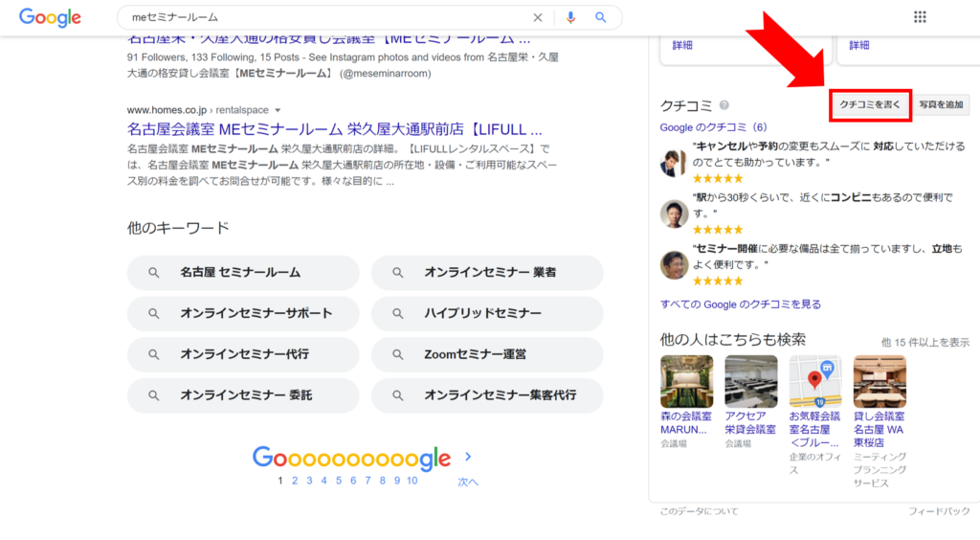The height and width of the screenshot is (540, 980).
Task: Start voice search with the microphone icon
Action: click(x=570, y=17)
